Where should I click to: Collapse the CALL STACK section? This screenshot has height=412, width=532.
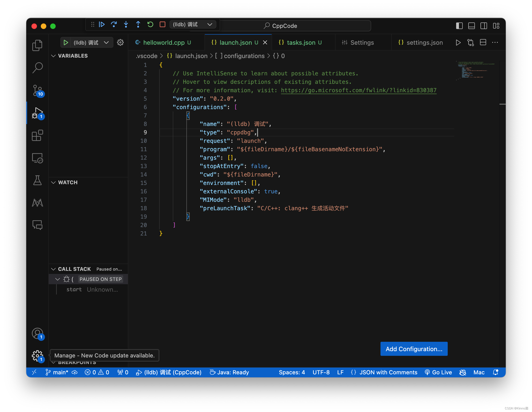pyautogui.click(x=53, y=269)
